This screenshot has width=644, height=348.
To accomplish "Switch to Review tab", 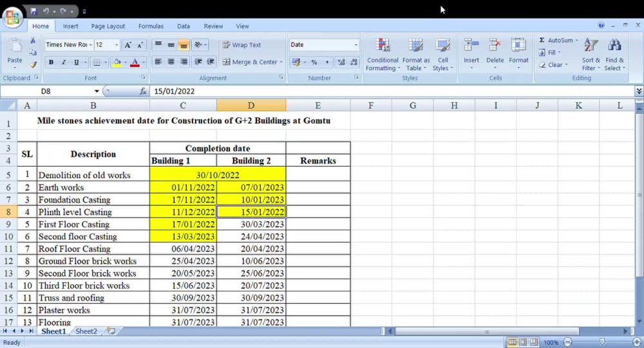I will tap(213, 26).
